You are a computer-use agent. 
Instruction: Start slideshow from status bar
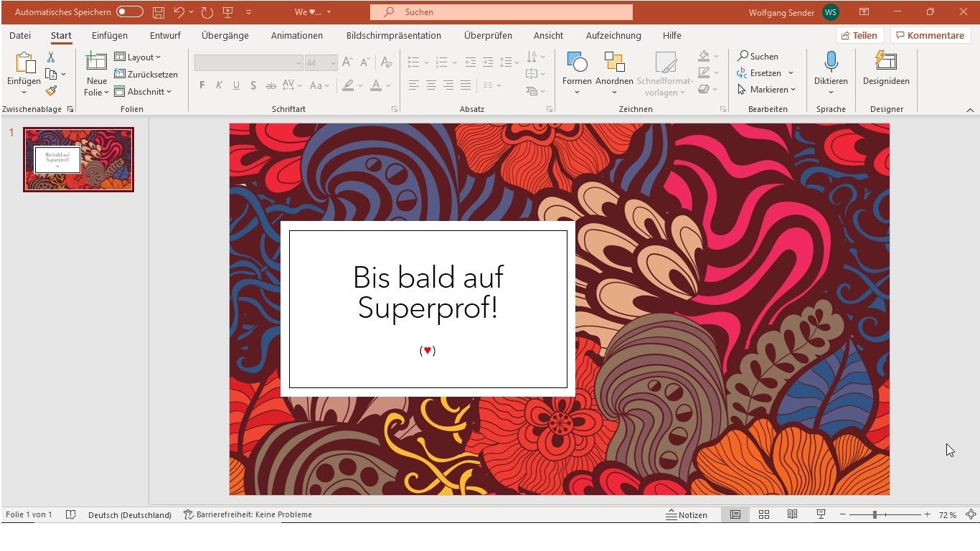click(821, 514)
